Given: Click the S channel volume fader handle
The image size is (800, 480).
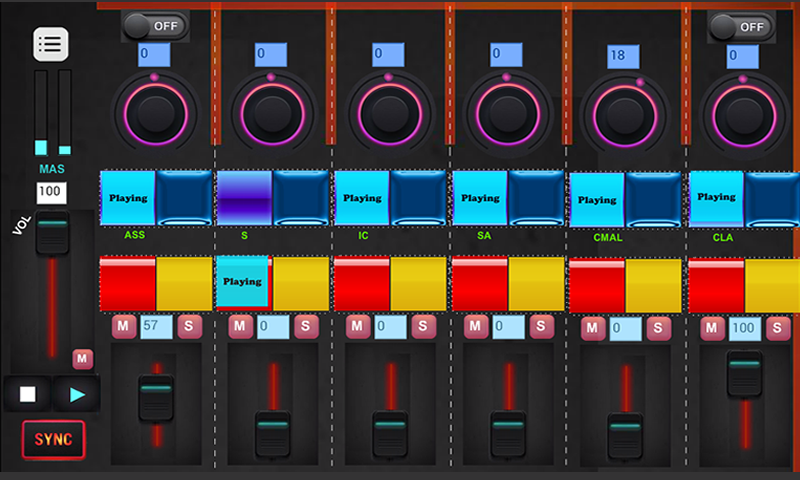Looking at the screenshot, I should (x=273, y=434).
